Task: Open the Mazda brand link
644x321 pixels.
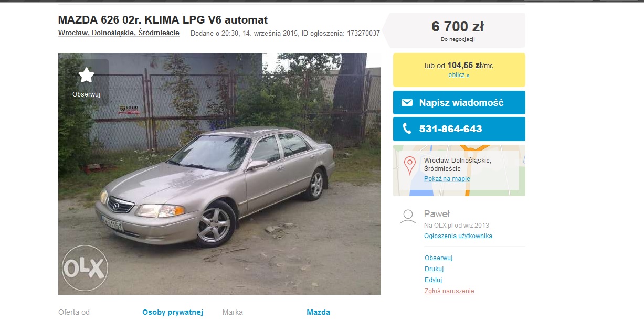Action: click(318, 312)
